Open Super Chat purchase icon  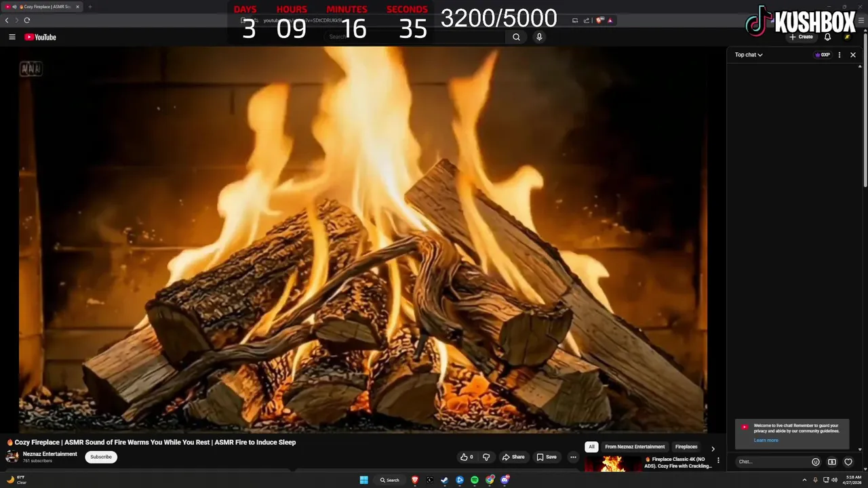tap(832, 462)
